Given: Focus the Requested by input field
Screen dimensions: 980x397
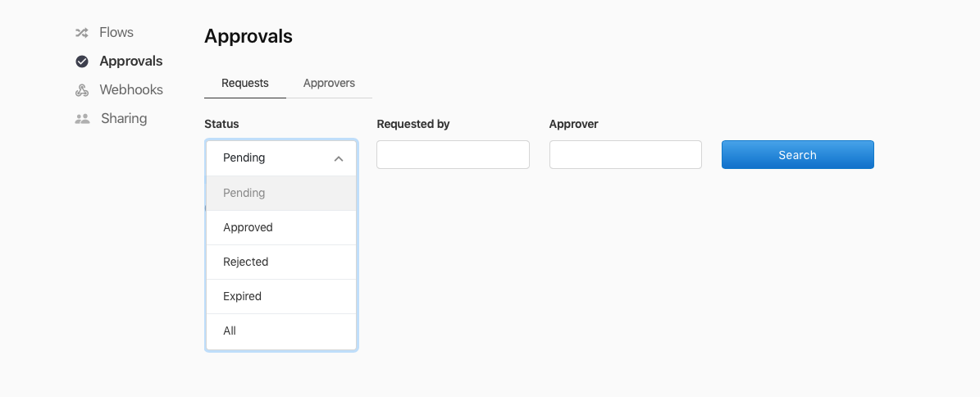Looking at the screenshot, I should 453,155.
